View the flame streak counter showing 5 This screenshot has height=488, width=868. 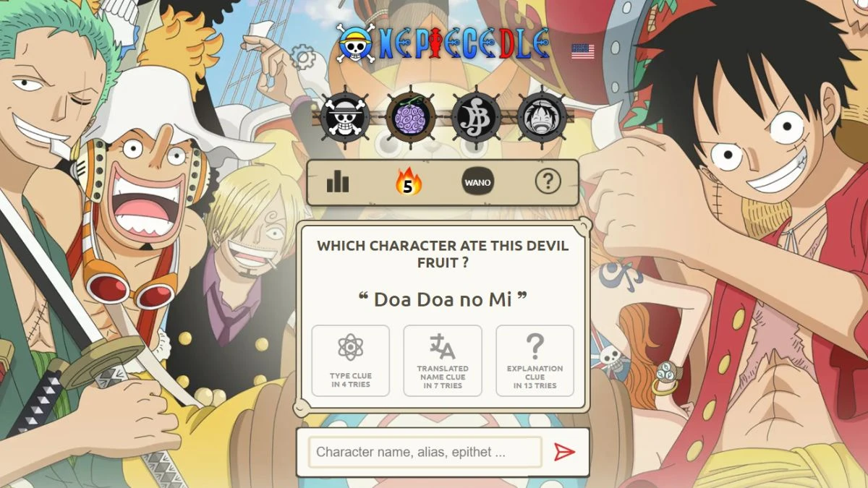(408, 182)
